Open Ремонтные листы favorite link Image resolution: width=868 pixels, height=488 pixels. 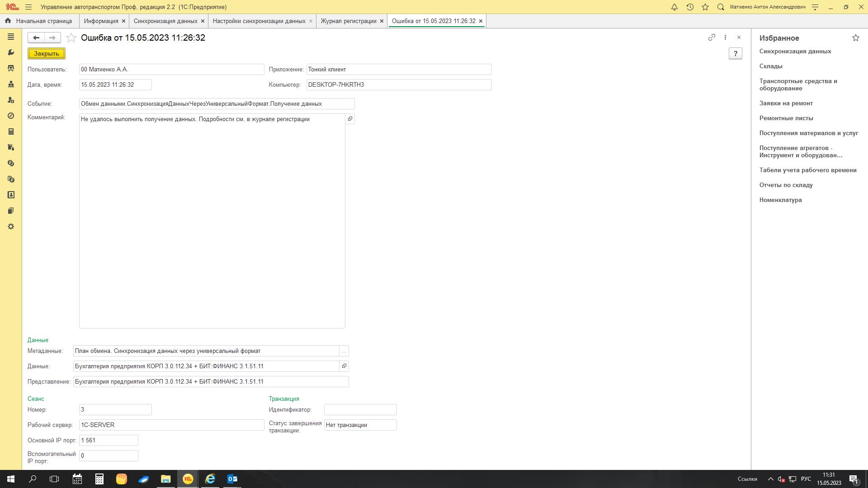click(786, 118)
